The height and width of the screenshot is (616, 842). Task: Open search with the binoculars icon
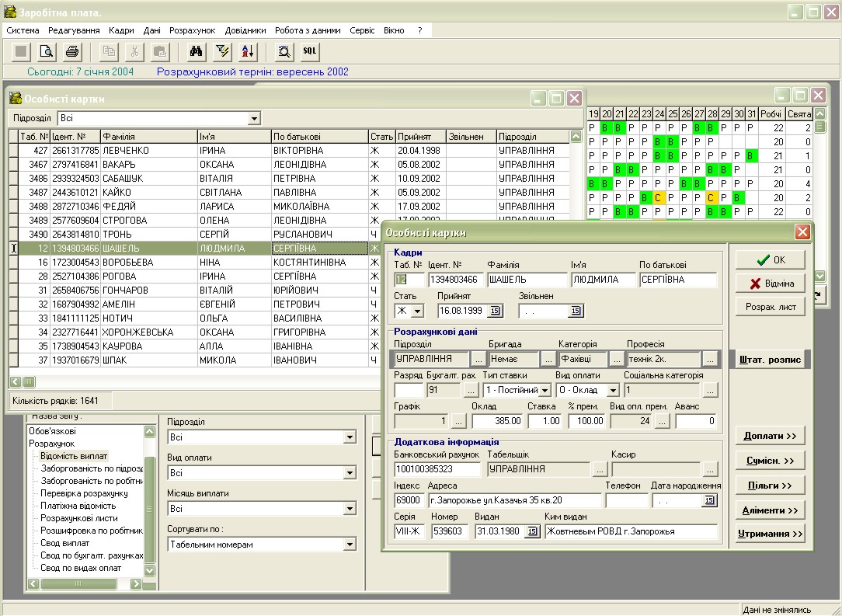tap(197, 52)
